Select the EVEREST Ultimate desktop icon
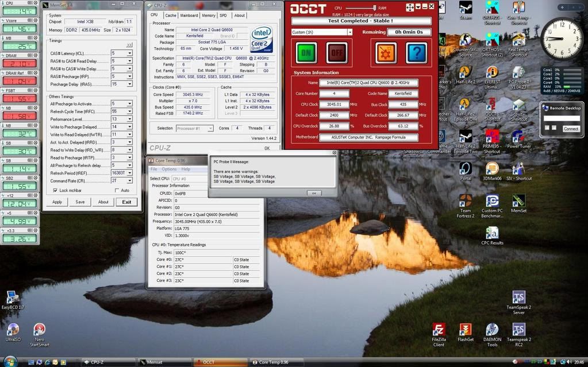Viewport: 588px width, 367px height. tap(492, 77)
